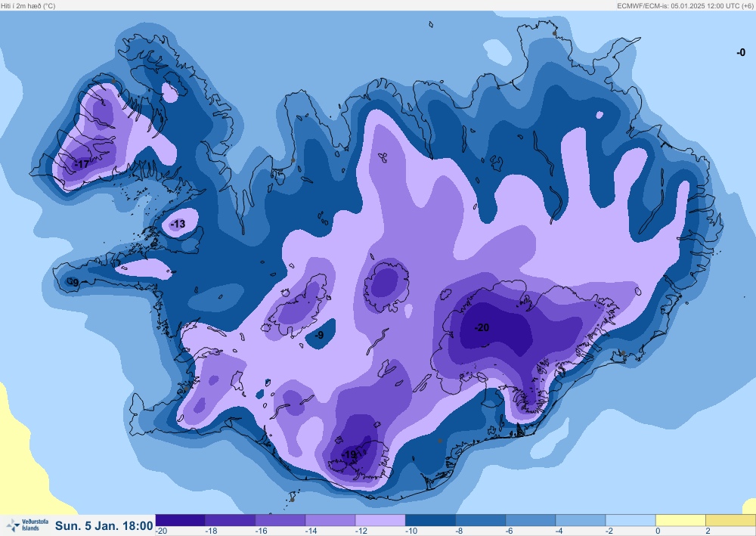Click the -8 legend scale value

click(460, 531)
